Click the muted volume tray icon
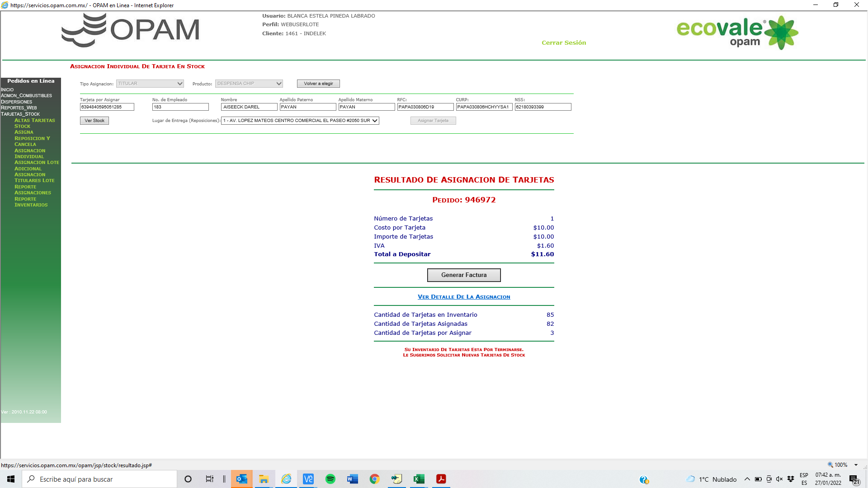Viewport: 868px width, 488px height. click(779, 479)
